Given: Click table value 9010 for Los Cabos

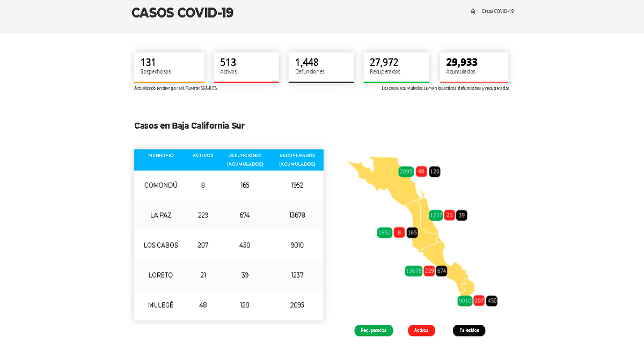Looking at the screenshot, I should 297,245.
